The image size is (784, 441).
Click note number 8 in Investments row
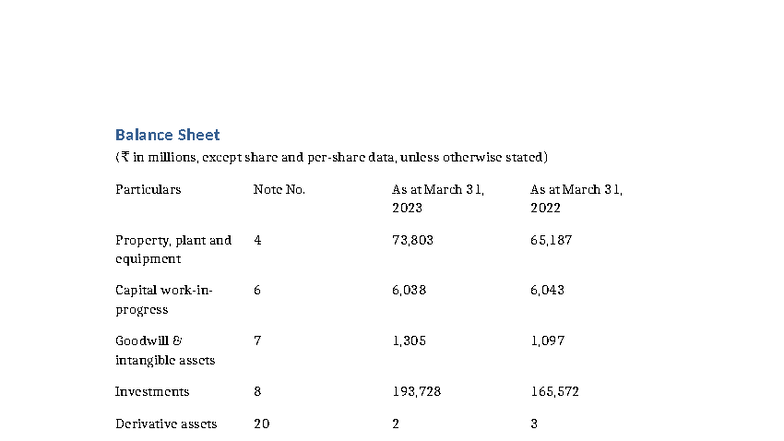click(257, 392)
